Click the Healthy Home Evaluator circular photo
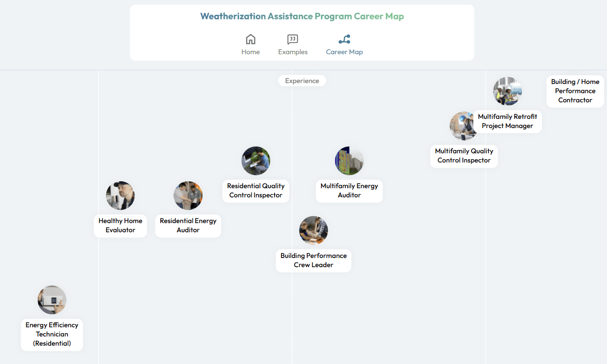 120,195
